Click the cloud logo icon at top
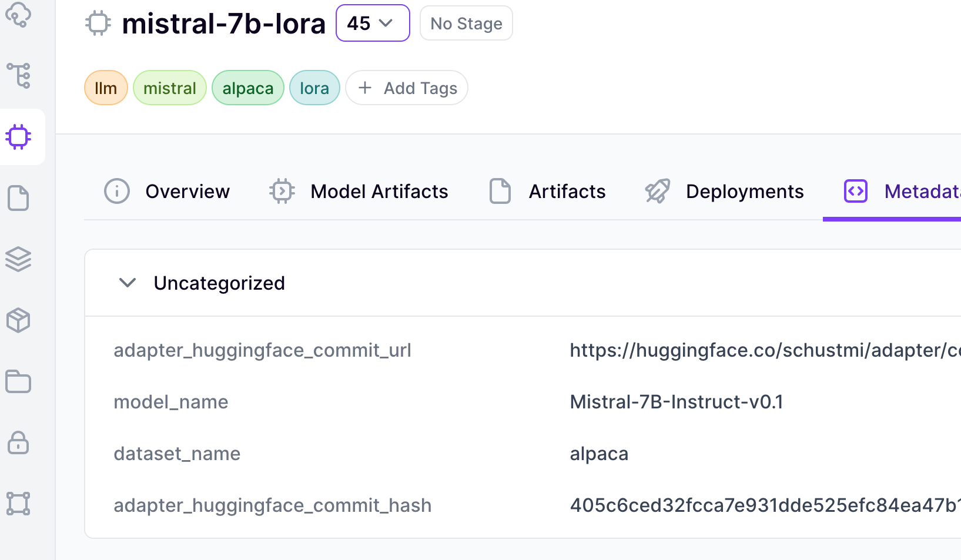961x560 pixels. coord(19,15)
